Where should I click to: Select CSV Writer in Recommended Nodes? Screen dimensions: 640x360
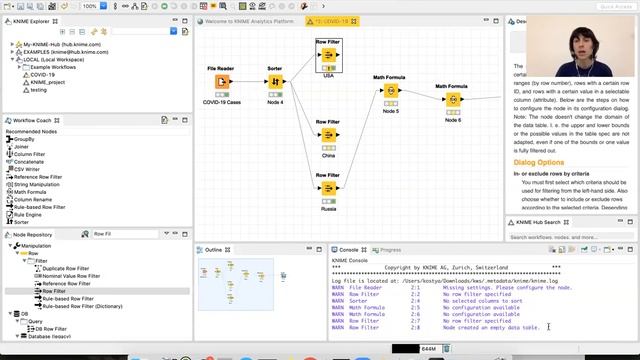(27, 169)
